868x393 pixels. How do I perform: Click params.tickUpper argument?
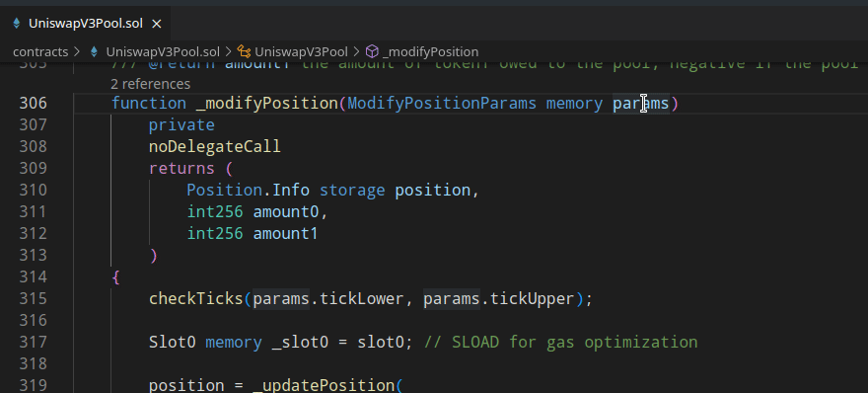click(x=499, y=299)
